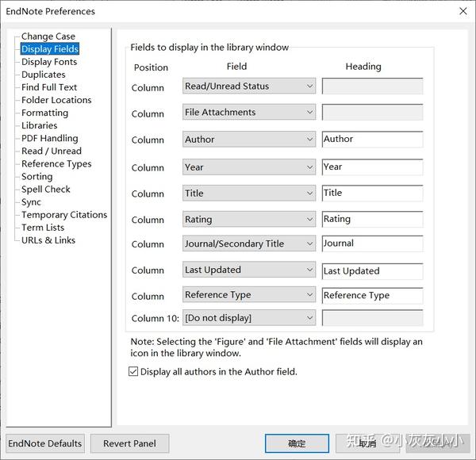Screen dimensions: 476x460
Task: Click the Author heading input field
Action: [x=373, y=140]
